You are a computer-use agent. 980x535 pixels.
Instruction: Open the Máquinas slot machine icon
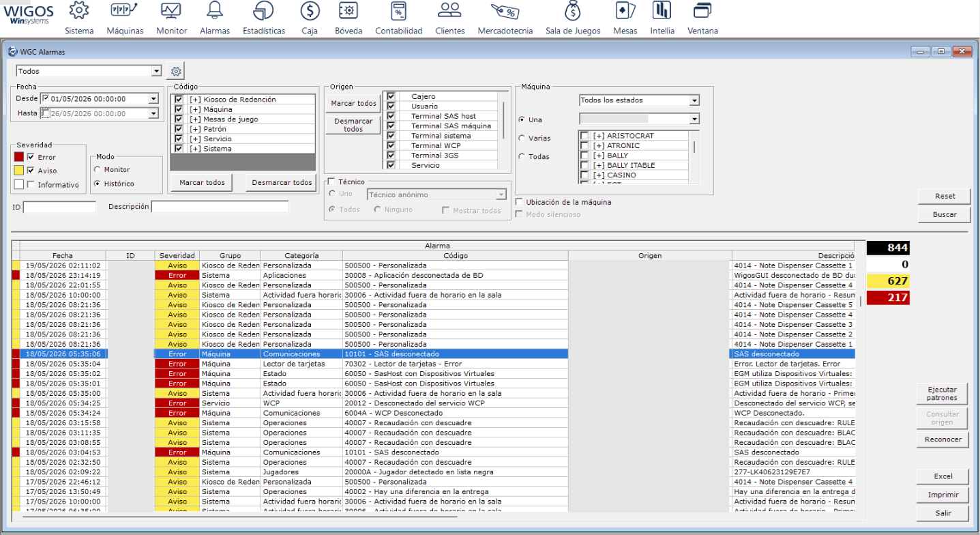coord(125,10)
